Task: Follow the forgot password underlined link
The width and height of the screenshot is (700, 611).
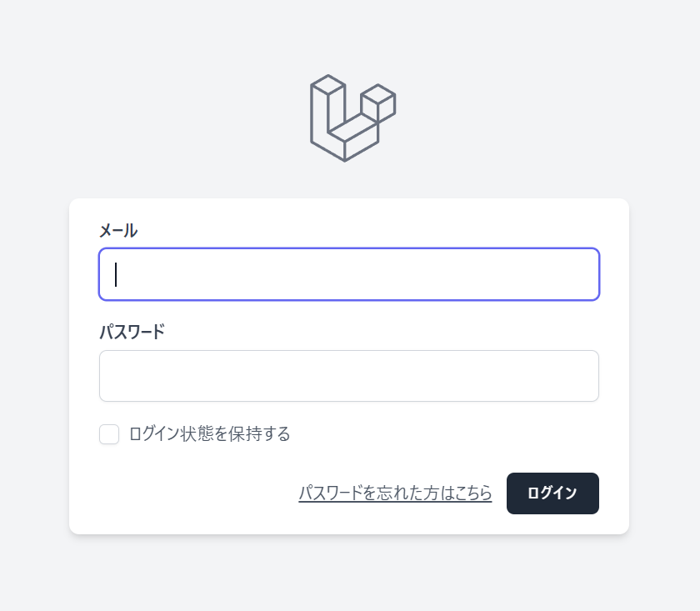Action: point(395,493)
